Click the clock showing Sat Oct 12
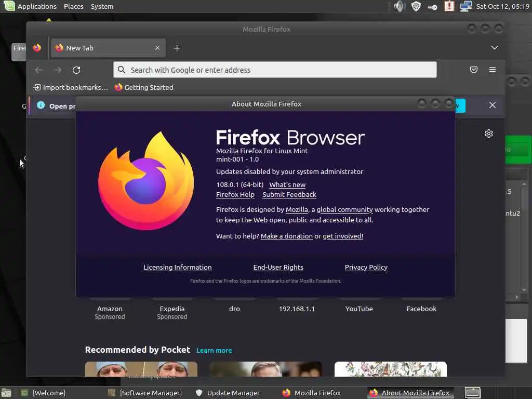Viewport: 532px width, 399px height. coord(502,6)
